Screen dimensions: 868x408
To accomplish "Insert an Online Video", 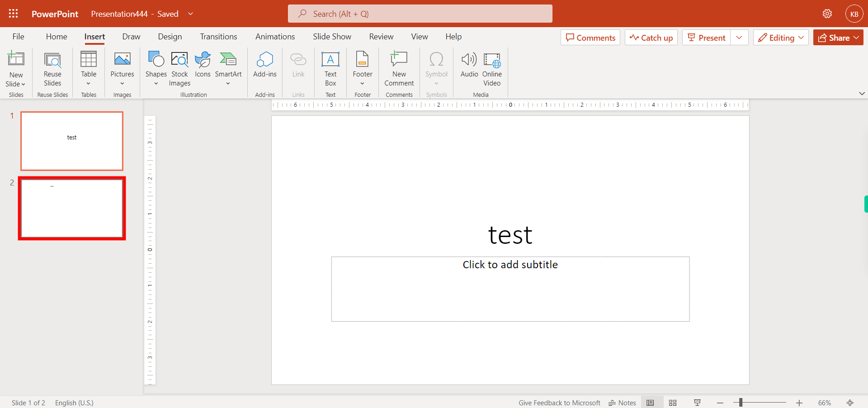I will pos(492,69).
